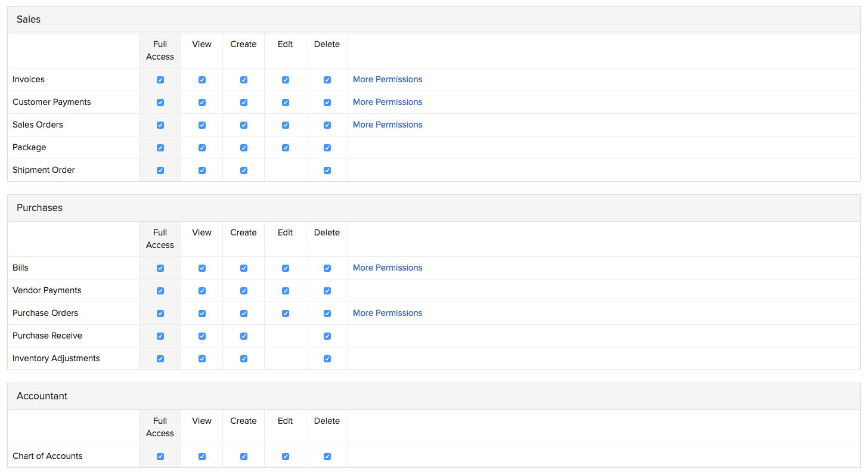Open More Permissions for Bills
The width and height of the screenshot is (868, 475).
click(387, 268)
